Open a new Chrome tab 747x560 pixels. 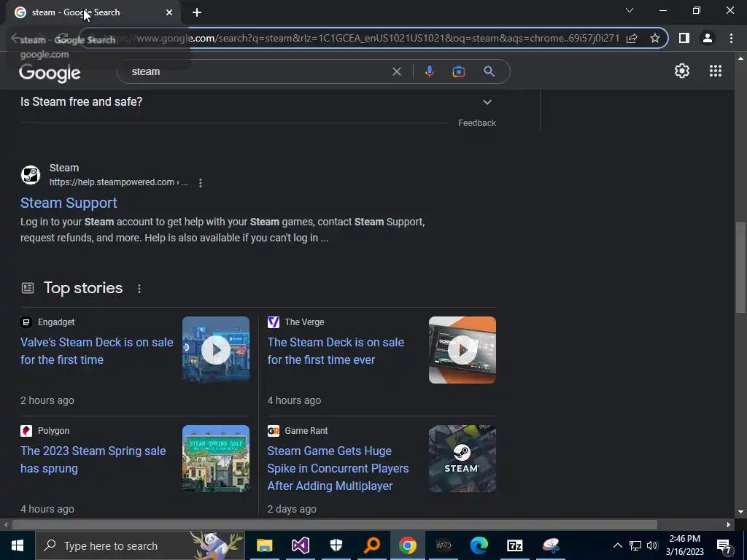tap(197, 12)
